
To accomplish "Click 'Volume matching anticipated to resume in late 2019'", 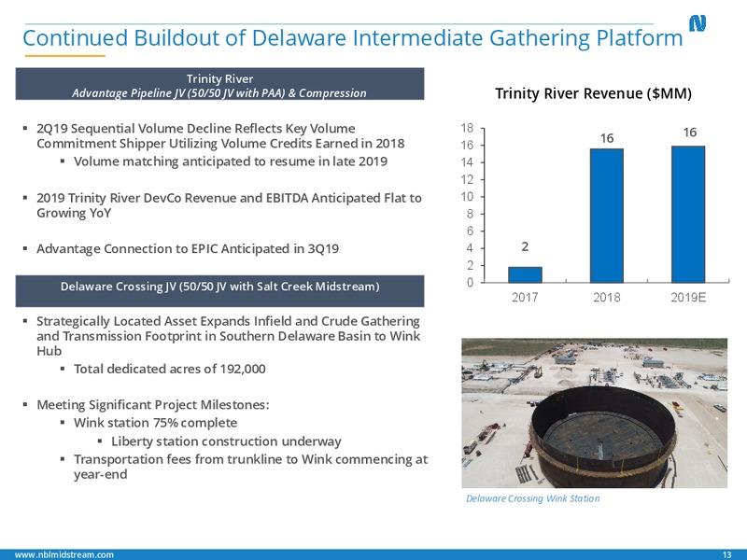I will pos(231,161).
